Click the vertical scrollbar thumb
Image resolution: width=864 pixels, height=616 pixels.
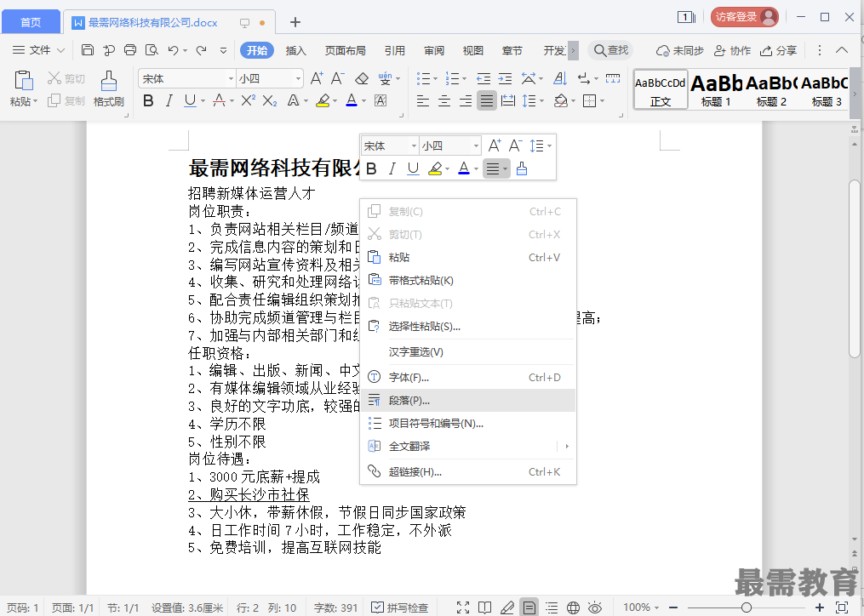[x=854, y=270]
